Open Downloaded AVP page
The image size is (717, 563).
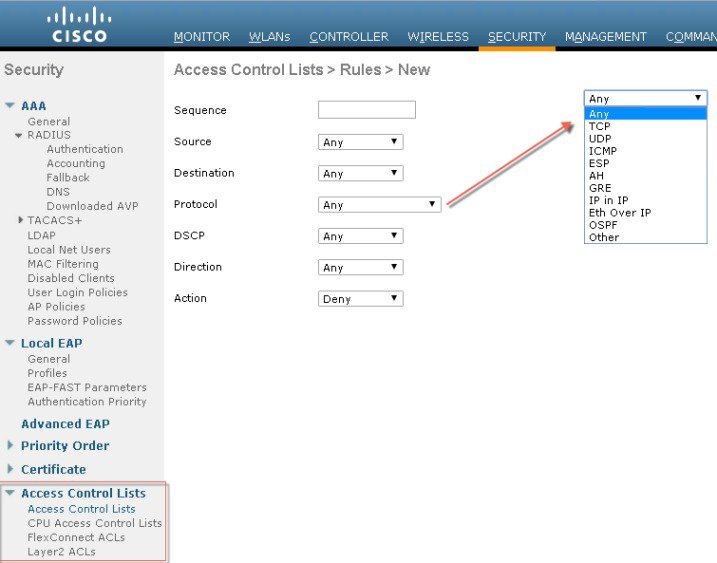[x=92, y=206]
